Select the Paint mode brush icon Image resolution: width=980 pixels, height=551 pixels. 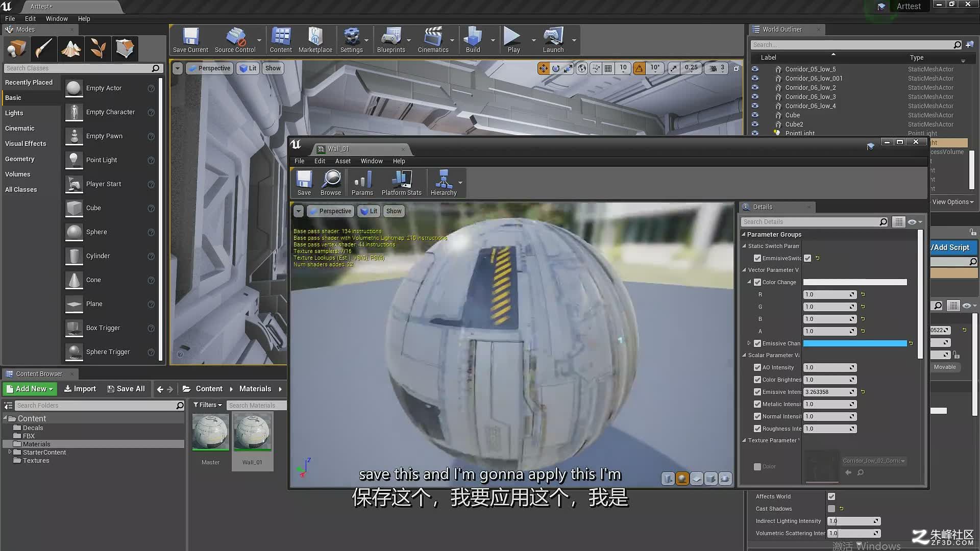(44, 49)
